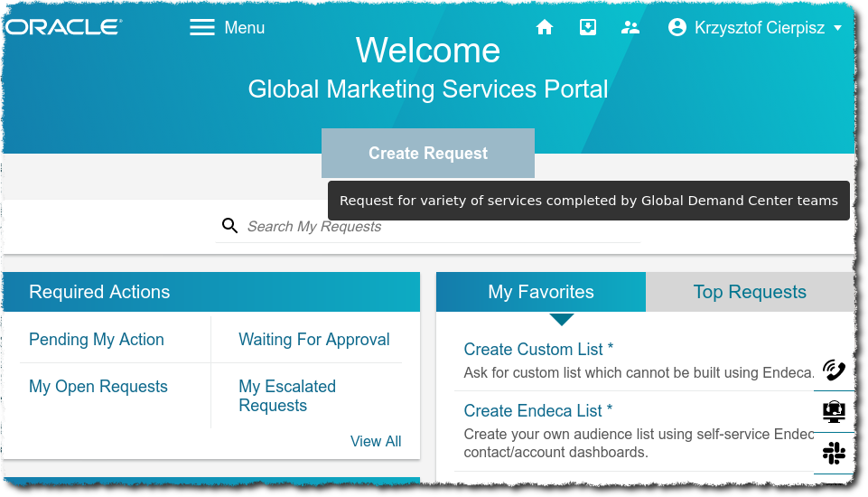Focus the Search My Requests field
868x497 pixels.
coord(434,227)
